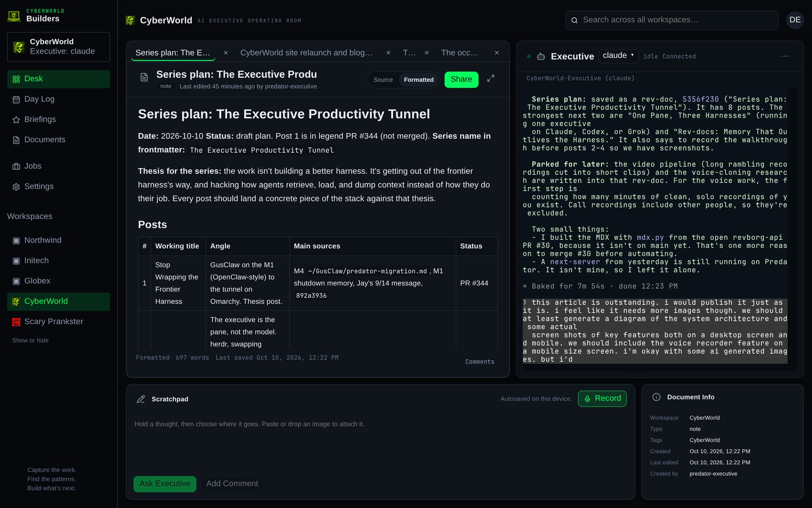Open the Jobs section

tap(58, 166)
